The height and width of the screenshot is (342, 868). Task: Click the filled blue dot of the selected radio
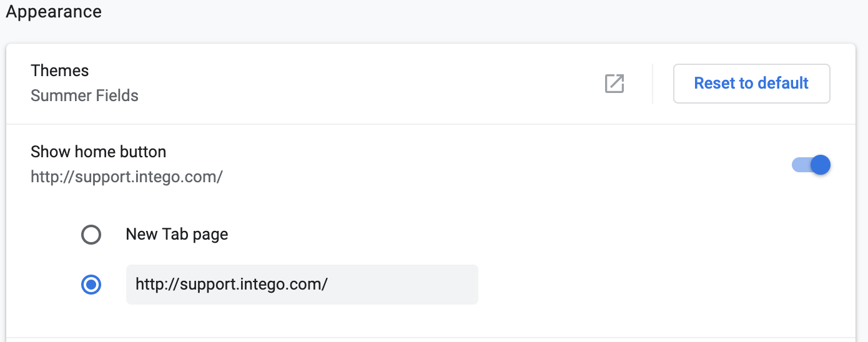pos(91,285)
